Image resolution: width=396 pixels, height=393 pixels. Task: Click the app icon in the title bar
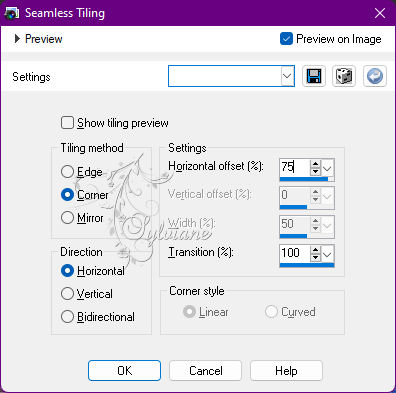(11, 13)
